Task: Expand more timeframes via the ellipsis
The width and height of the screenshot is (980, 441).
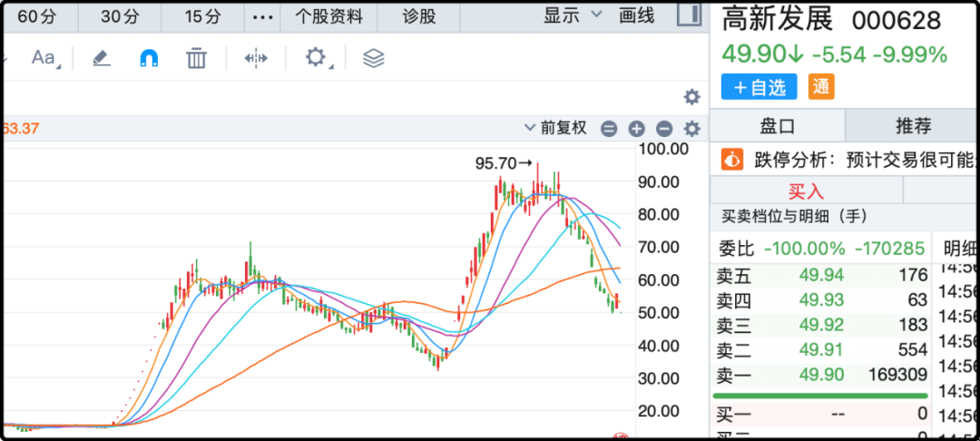Action: coord(261,16)
